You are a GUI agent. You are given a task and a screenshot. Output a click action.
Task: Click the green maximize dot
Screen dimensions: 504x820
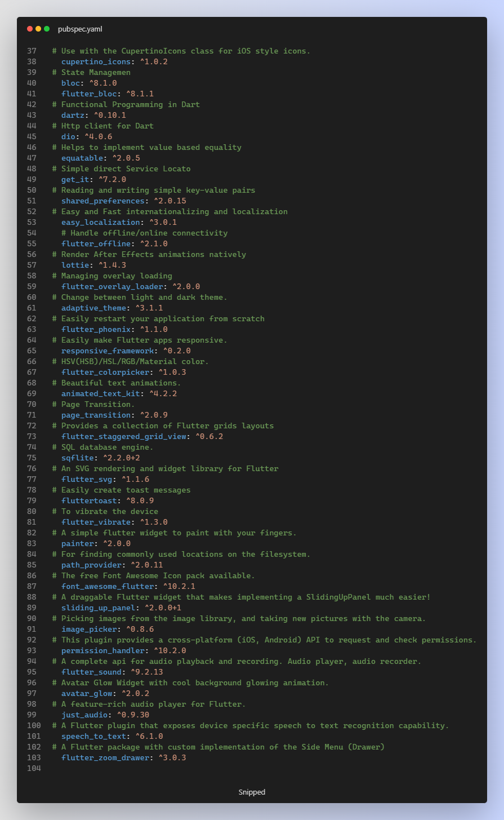click(x=47, y=29)
